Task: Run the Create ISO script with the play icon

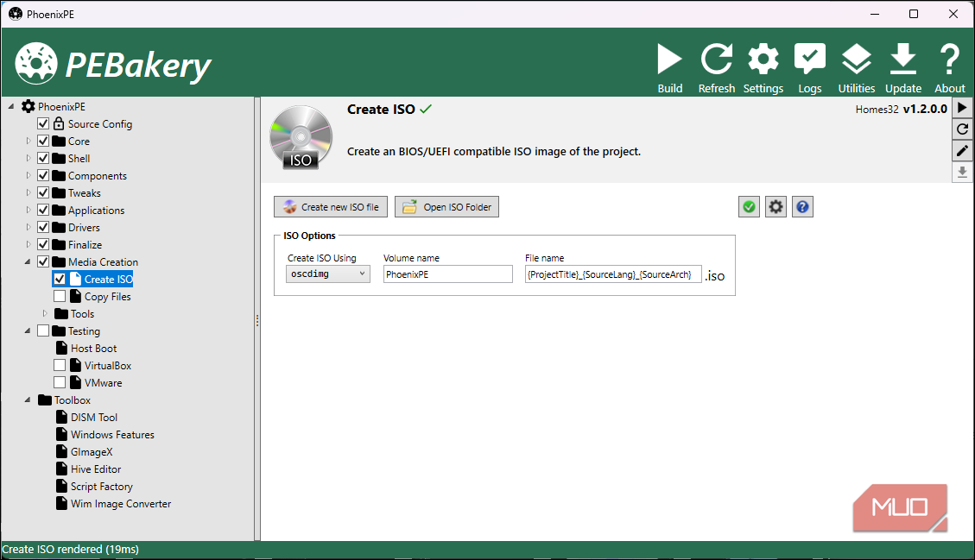Action: click(x=962, y=108)
